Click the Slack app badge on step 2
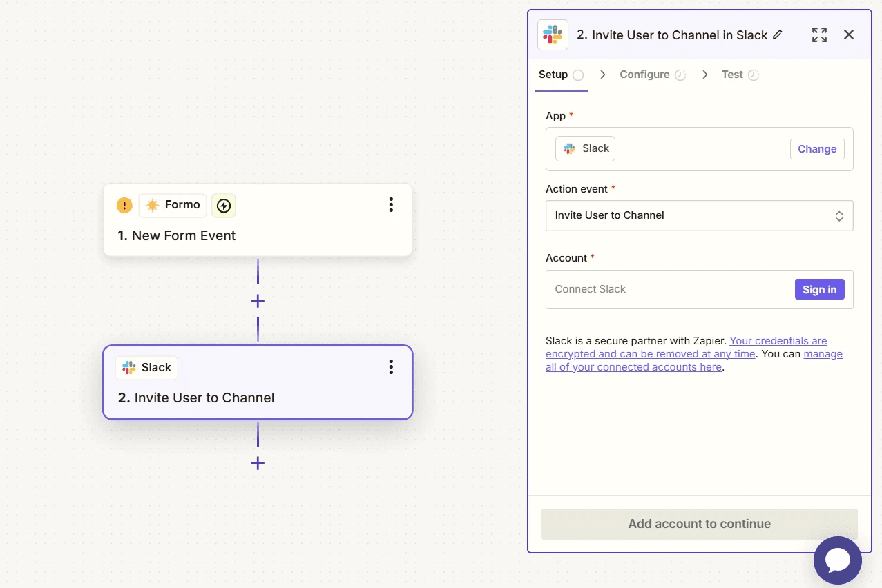Image resolution: width=882 pixels, height=588 pixels. coord(146,368)
